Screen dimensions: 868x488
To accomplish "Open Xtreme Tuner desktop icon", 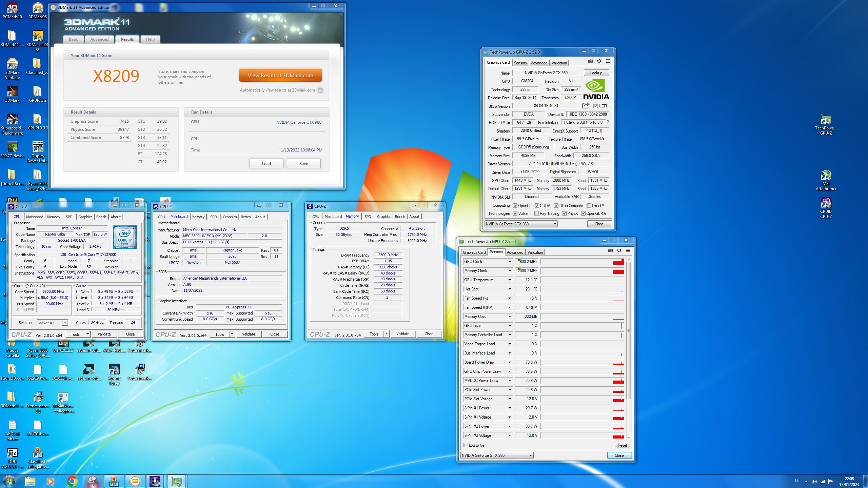I will point(114,374).
